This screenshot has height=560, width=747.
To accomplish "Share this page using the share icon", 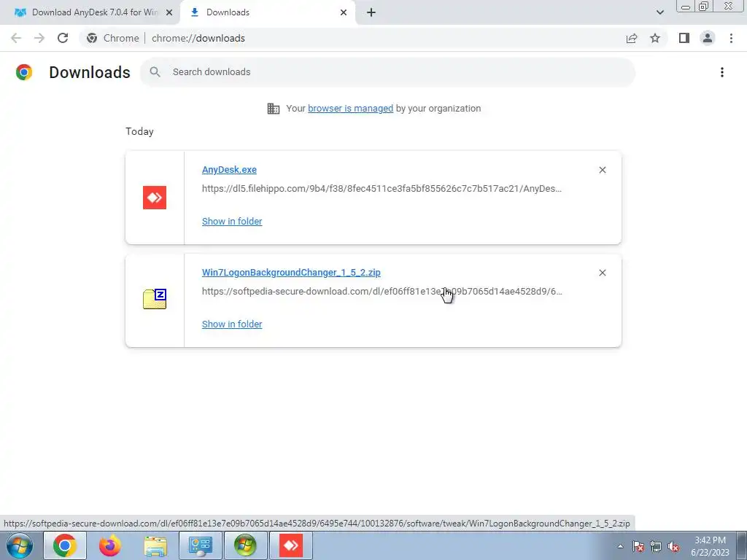I will pos(632,38).
